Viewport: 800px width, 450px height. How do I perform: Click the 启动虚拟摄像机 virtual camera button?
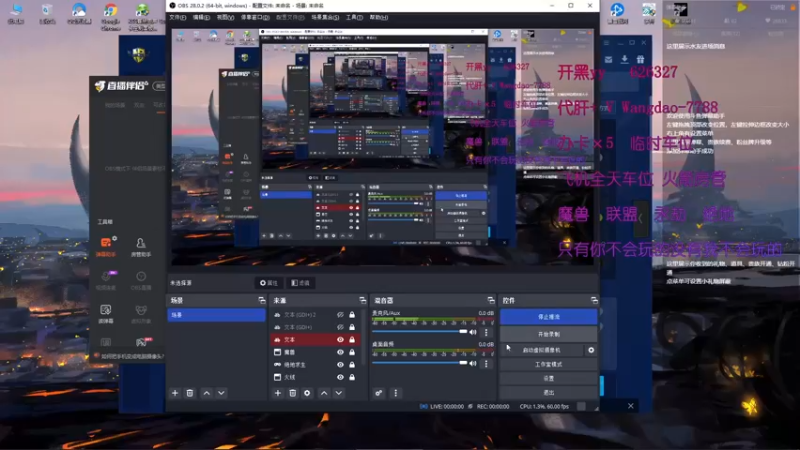click(542, 351)
